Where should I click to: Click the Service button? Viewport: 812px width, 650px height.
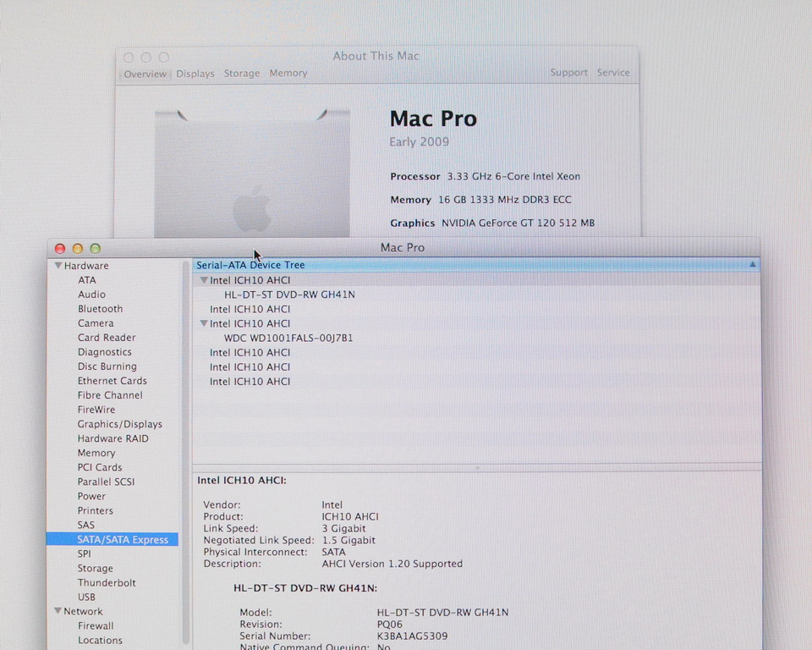coord(613,73)
